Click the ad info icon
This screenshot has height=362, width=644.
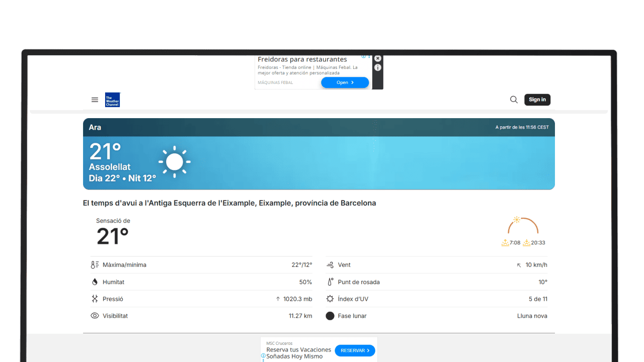click(378, 67)
